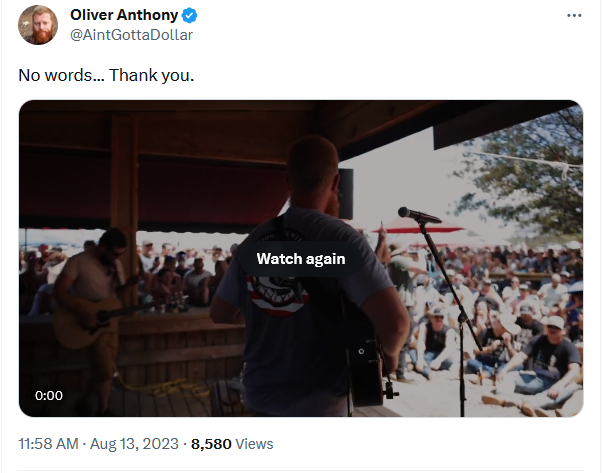This screenshot has height=473, width=602.
Task: Click the Watch again button
Action: coord(301,259)
